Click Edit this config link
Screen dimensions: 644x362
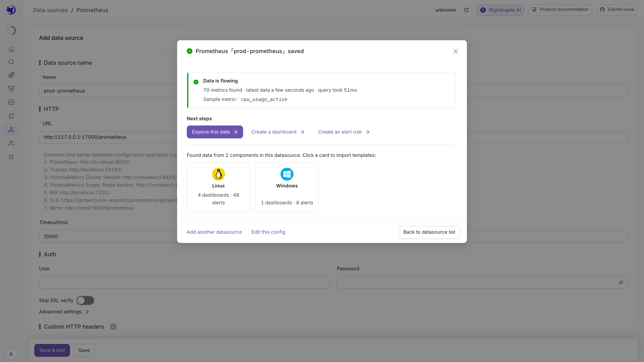[268, 232]
